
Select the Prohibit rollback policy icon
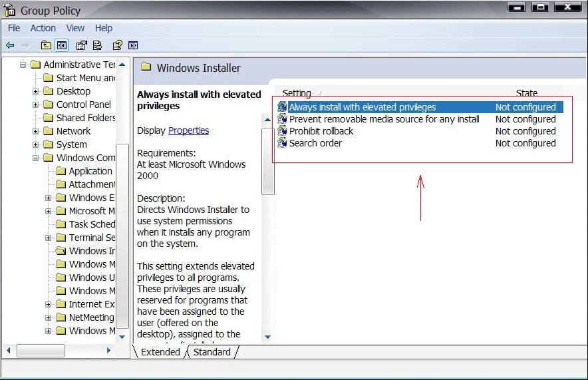point(282,131)
